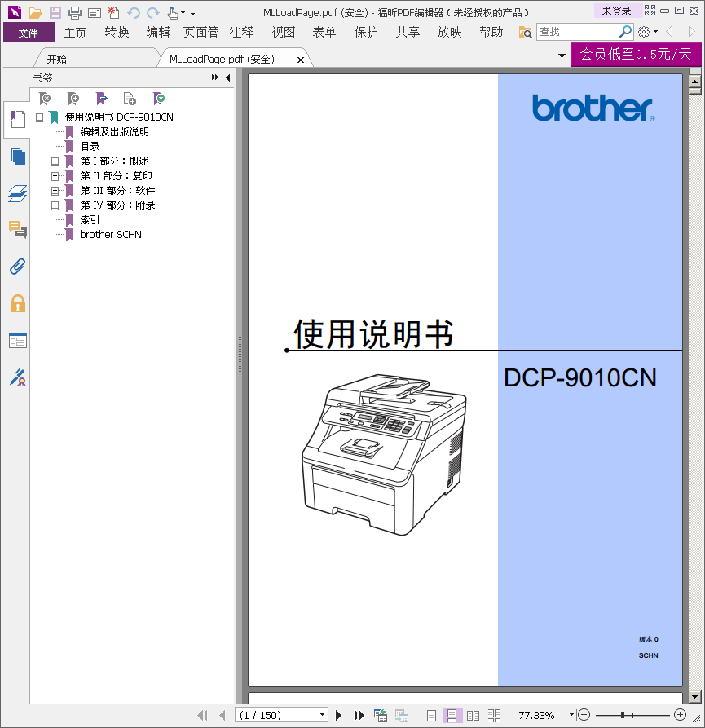The image size is (705, 728).
Task: Go to the first page
Action: (202, 715)
